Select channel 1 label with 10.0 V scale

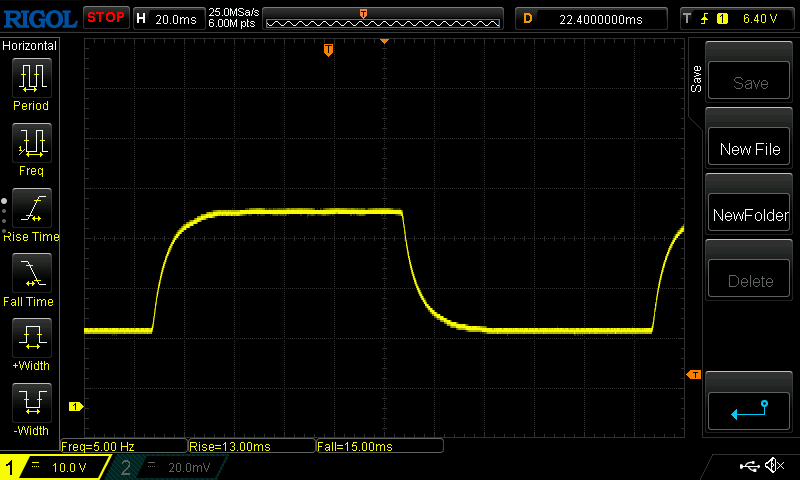55,467
